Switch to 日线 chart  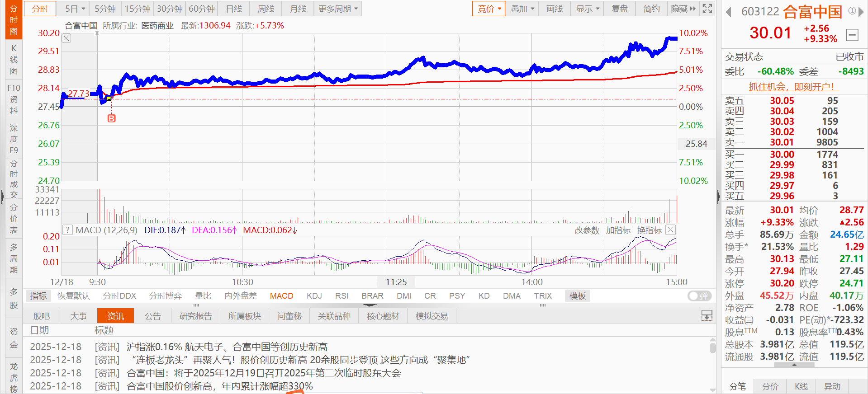[x=234, y=9]
